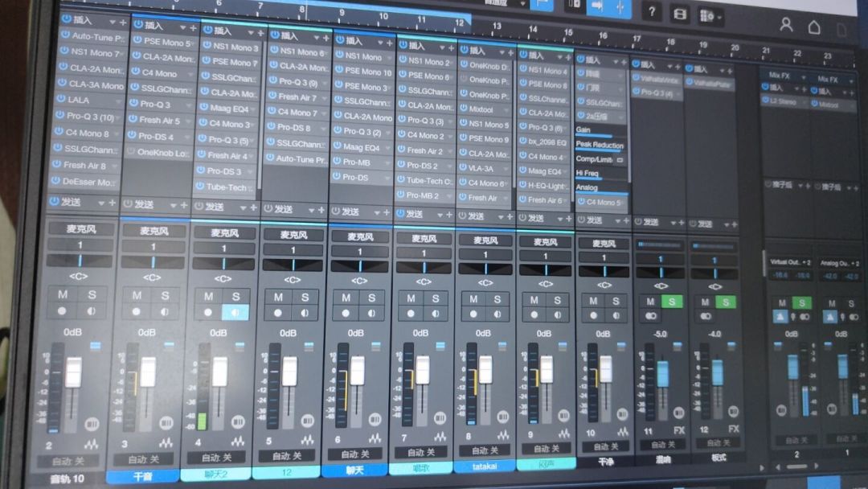Add an insert on the tatakai channel
Image resolution: width=868 pixels, height=489 pixels.
tap(510, 52)
